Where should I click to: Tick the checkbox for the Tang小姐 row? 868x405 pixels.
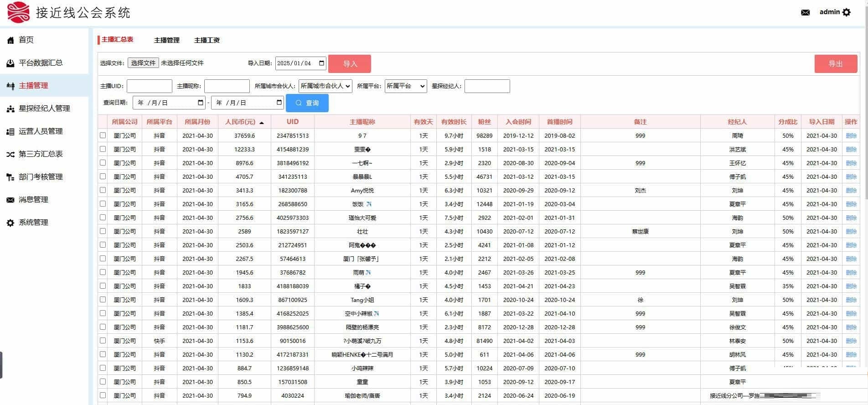coord(103,300)
